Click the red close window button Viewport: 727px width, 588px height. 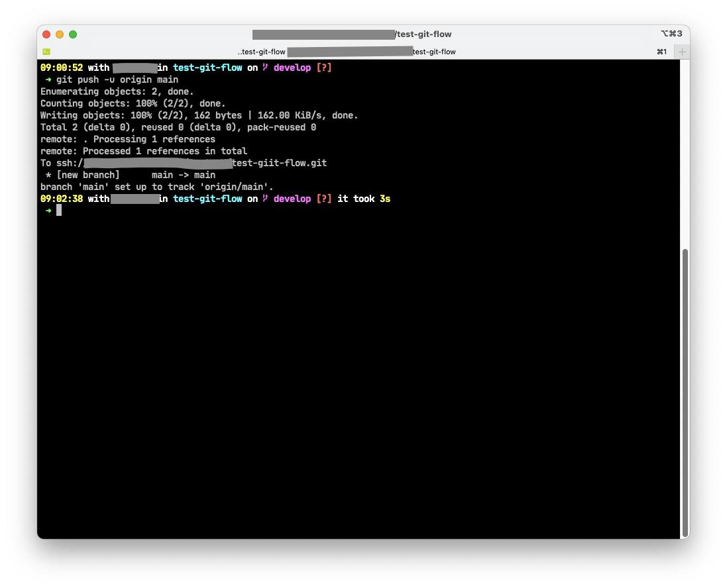click(x=46, y=34)
